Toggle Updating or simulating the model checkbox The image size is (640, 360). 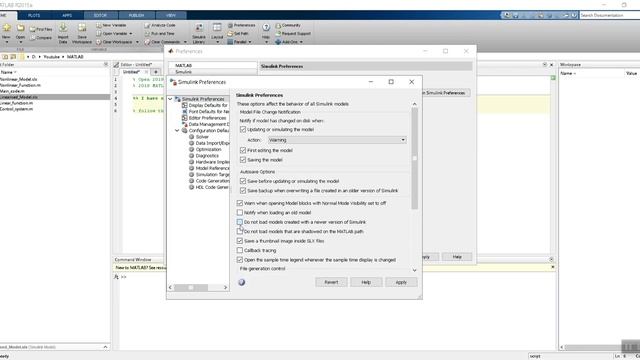click(x=243, y=129)
